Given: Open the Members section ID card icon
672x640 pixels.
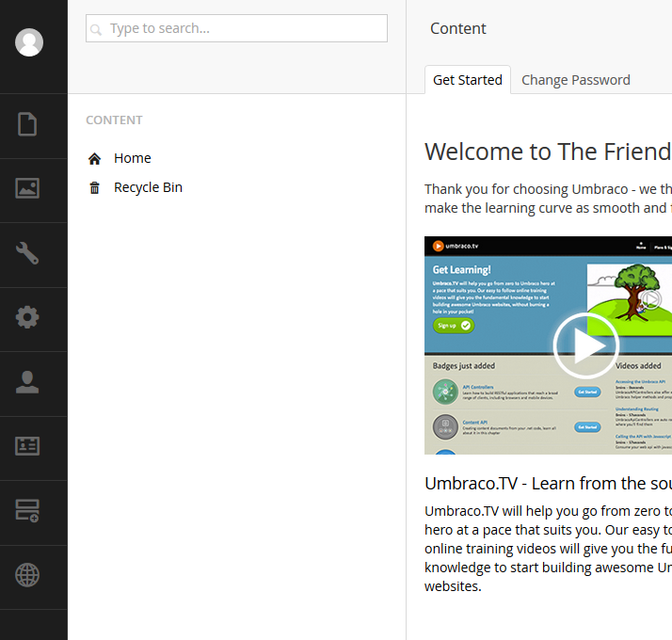Looking at the screenshot, I should pyautogui.click(x=27, y=446).
